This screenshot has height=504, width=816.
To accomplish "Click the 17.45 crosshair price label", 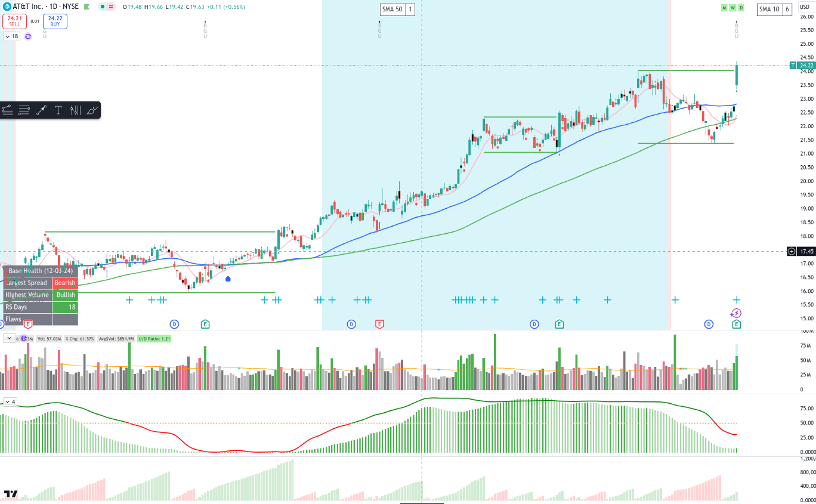I will [x=806, y=251].
